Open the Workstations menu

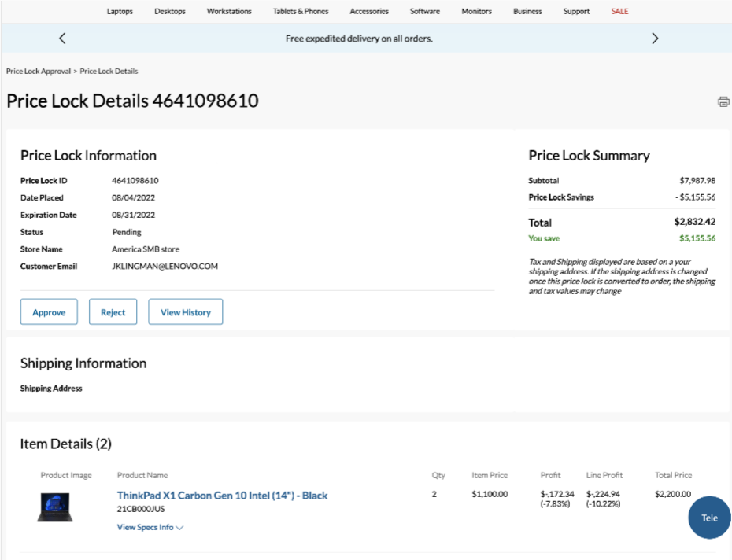(x=229, y=11)
